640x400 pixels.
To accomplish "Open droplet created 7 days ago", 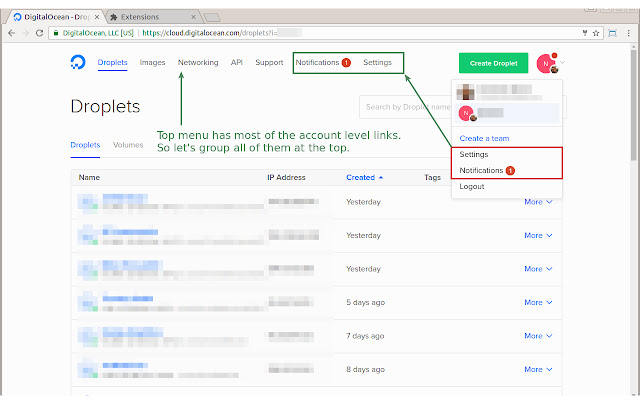I will tap(133, 332).
